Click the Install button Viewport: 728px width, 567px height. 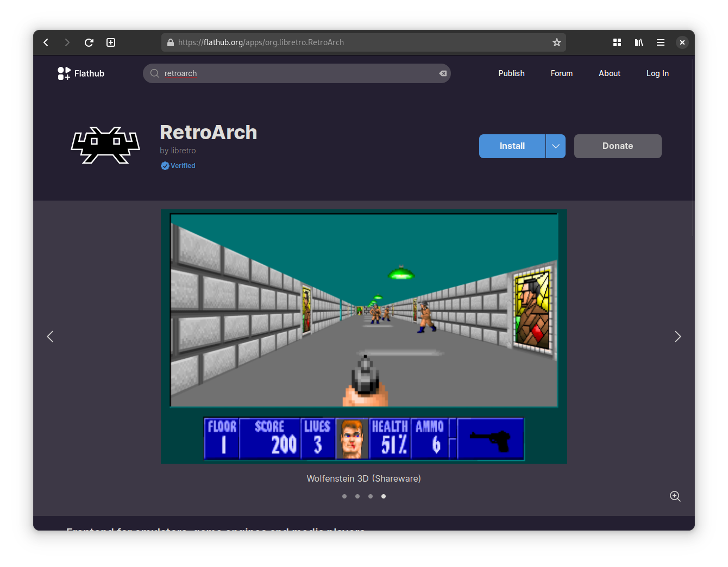coord(512,146)
